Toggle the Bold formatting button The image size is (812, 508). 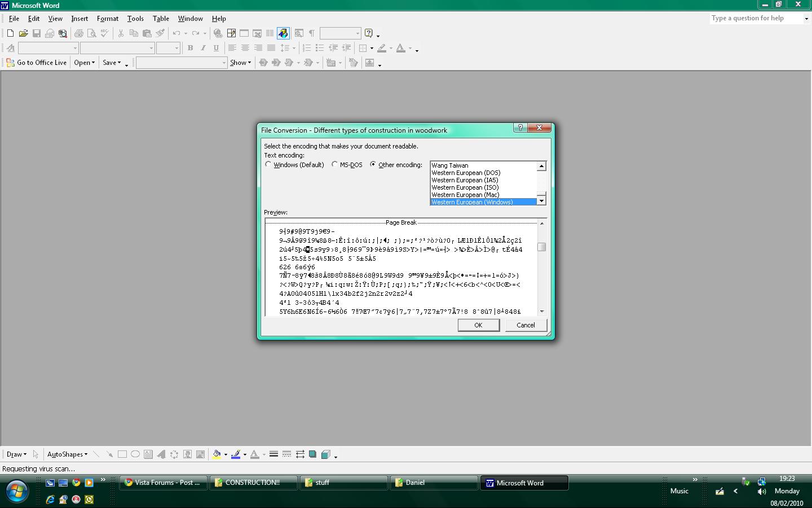190,48
